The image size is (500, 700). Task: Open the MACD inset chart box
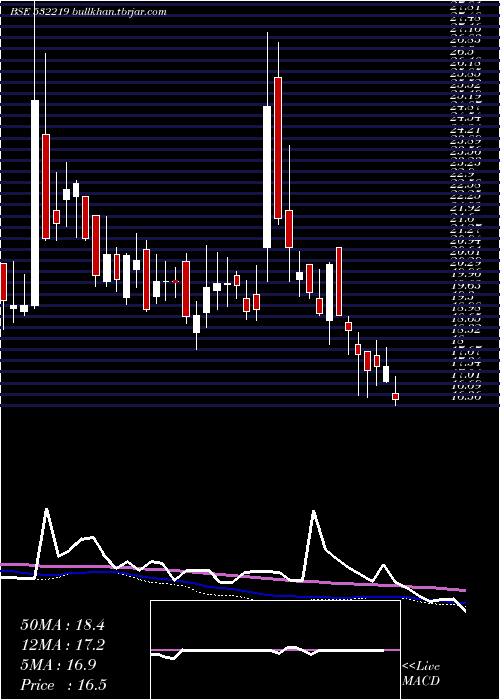pos(275,650)
